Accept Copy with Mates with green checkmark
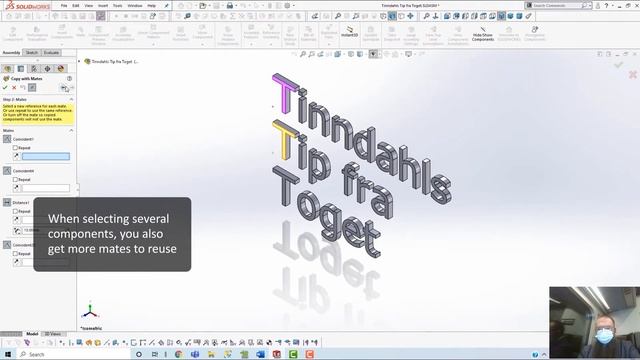Image resolution: width=640 pixels, height=360 pixels. coord(5,87)
